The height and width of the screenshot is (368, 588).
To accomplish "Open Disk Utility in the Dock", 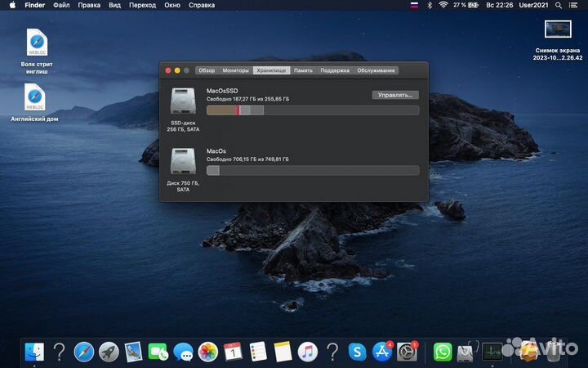I will [x=466, y=352].
